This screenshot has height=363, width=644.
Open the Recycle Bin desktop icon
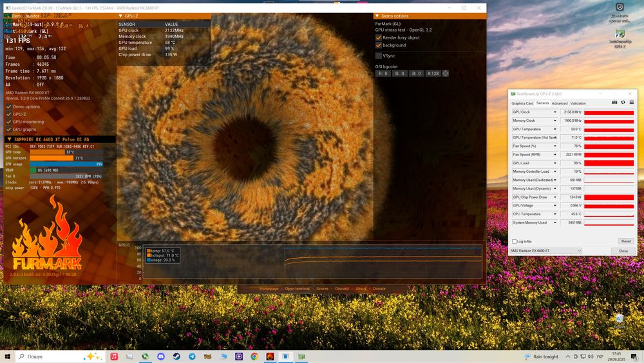(x=620, y=320)
